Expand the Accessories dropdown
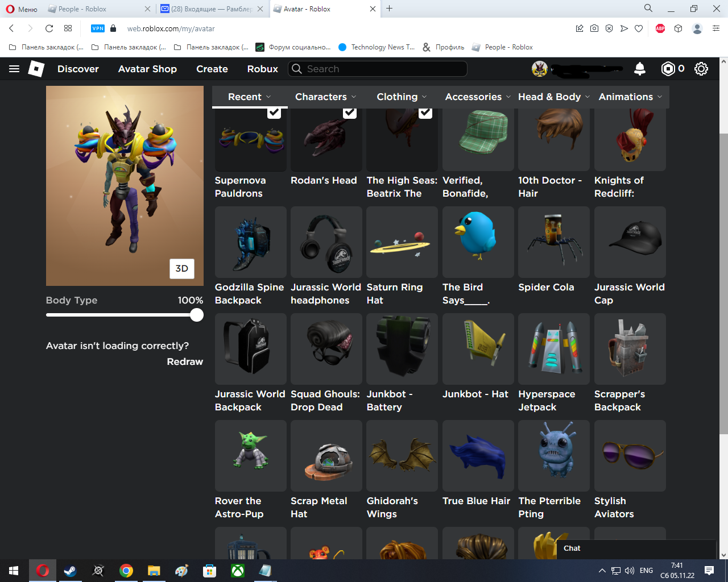Image resolution: width=728 pixels, height=582 pixels. click(x=478, y=97)
